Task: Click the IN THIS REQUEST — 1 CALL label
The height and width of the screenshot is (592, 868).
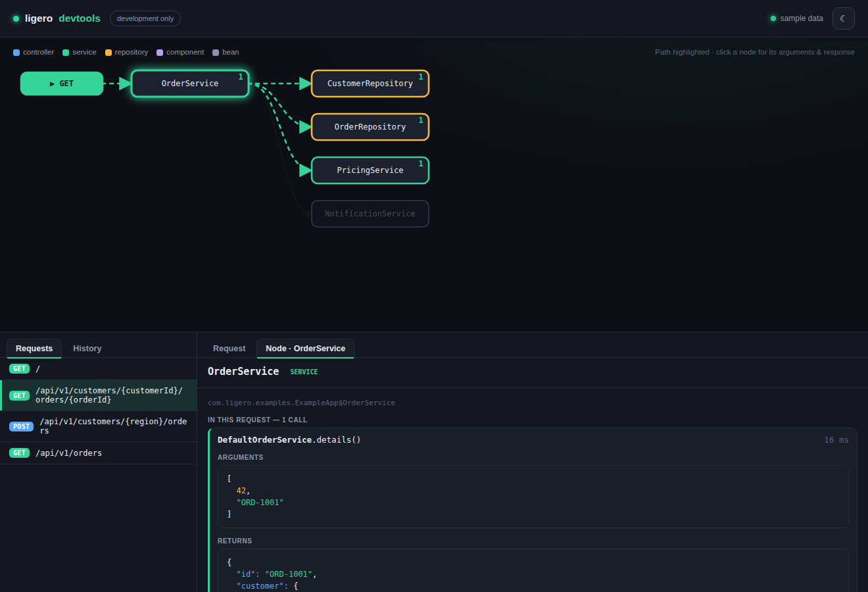Action: coord(257,420)
